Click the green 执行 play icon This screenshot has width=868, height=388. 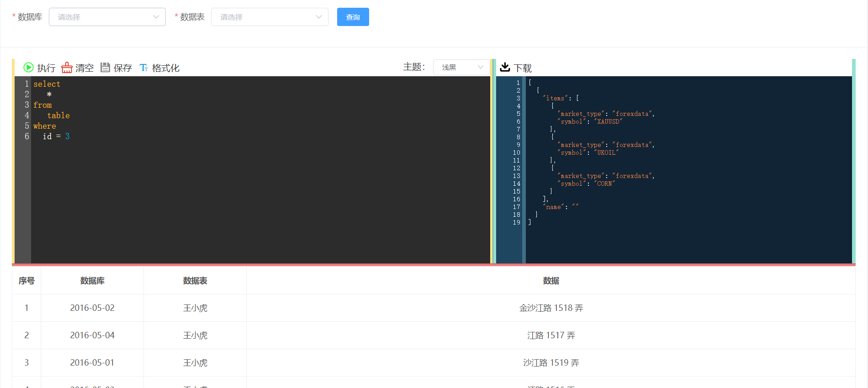[28, 68]
